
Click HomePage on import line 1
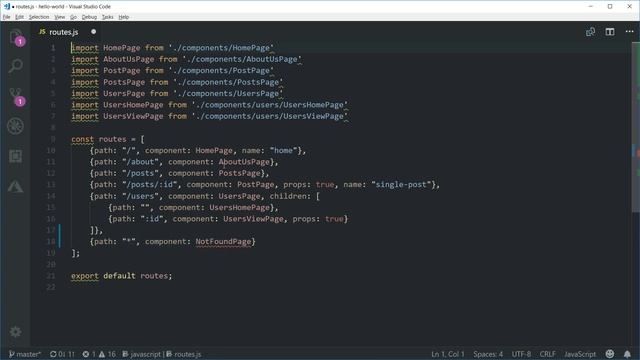pyautogui.click(x=122, y=48)
